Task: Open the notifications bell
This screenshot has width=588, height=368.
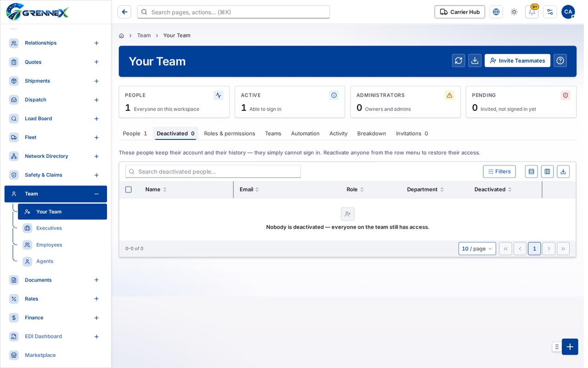Action: click(532, 12)
